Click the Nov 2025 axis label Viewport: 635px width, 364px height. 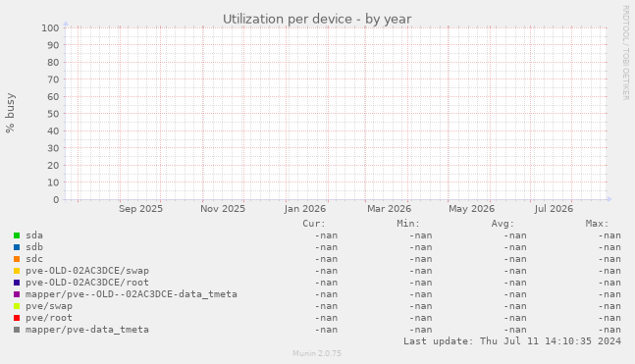(223, 209)
